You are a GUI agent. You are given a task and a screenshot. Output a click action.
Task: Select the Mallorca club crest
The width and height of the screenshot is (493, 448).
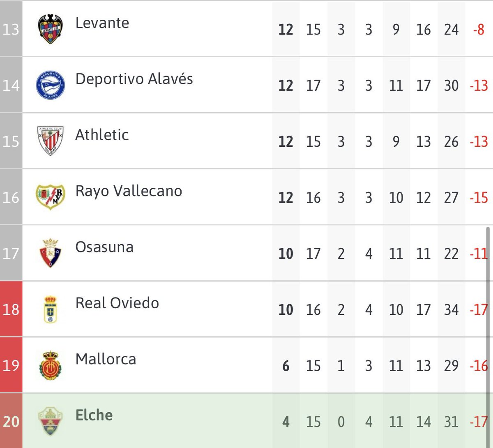(x=51, y=365)
